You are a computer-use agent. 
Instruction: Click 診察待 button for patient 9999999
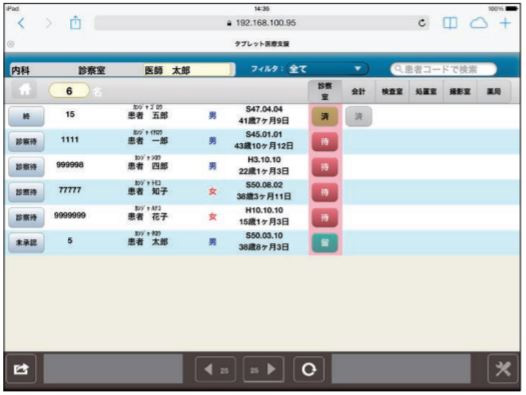(26, 217)
